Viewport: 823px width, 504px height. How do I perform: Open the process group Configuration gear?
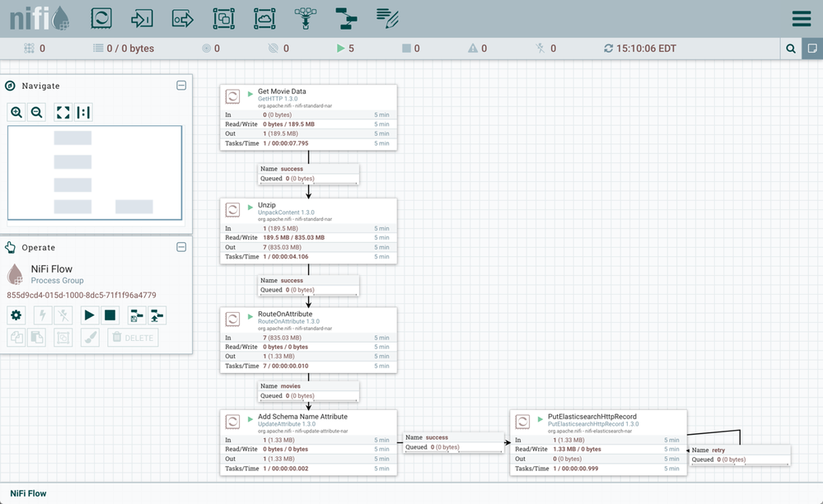[16, 315]
